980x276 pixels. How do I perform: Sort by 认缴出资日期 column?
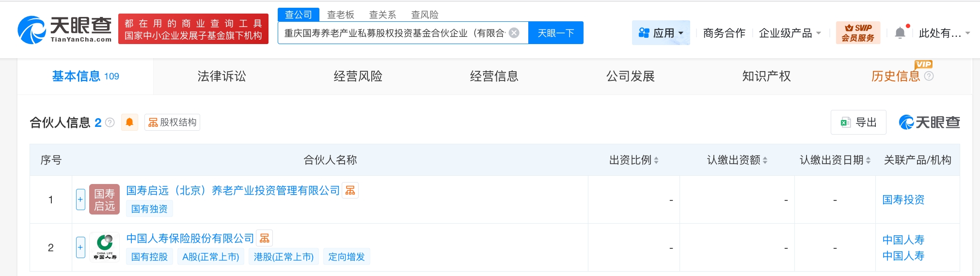[868, 160]
